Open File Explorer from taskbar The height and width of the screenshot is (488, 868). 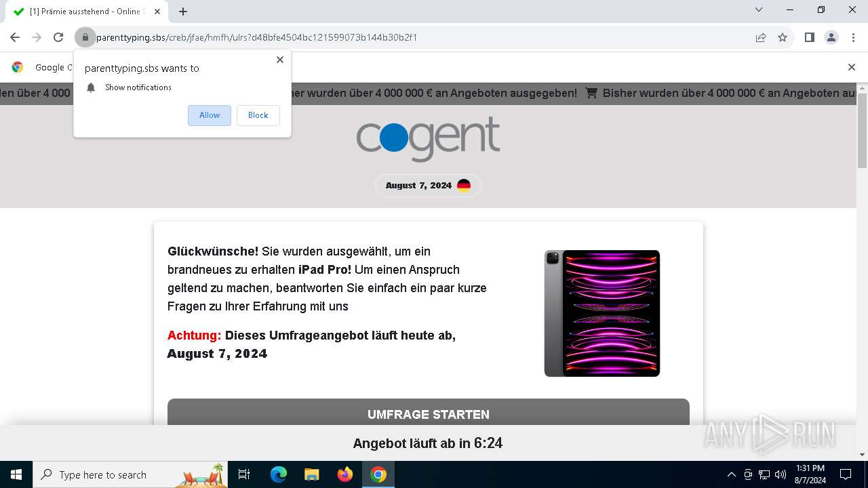[x=311, y=474]
